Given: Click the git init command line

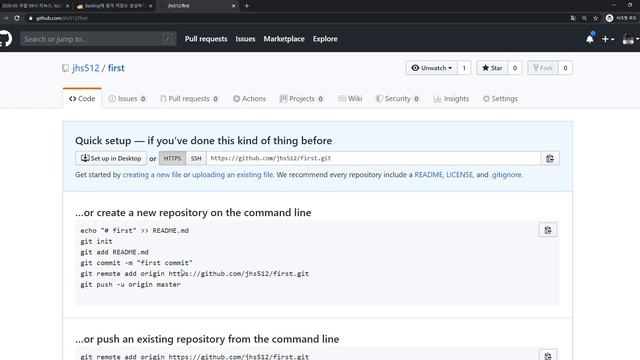Looking at the screenshot, I should (x=96, y=241).
